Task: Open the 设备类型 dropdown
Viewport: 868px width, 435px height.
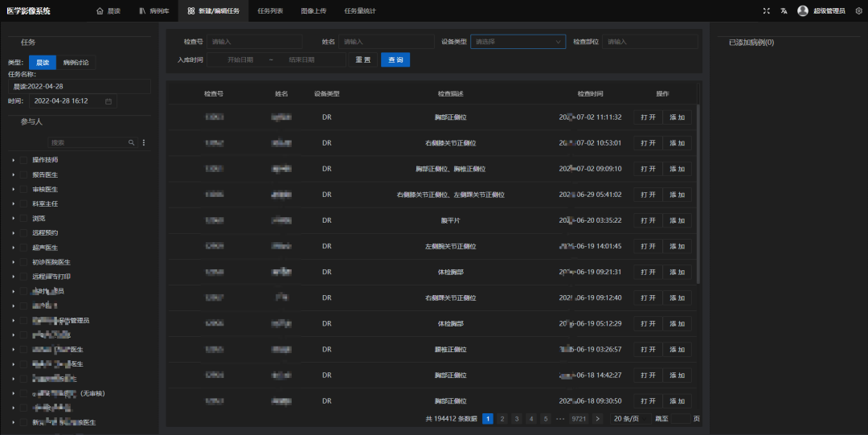Action: pos(518,42)
